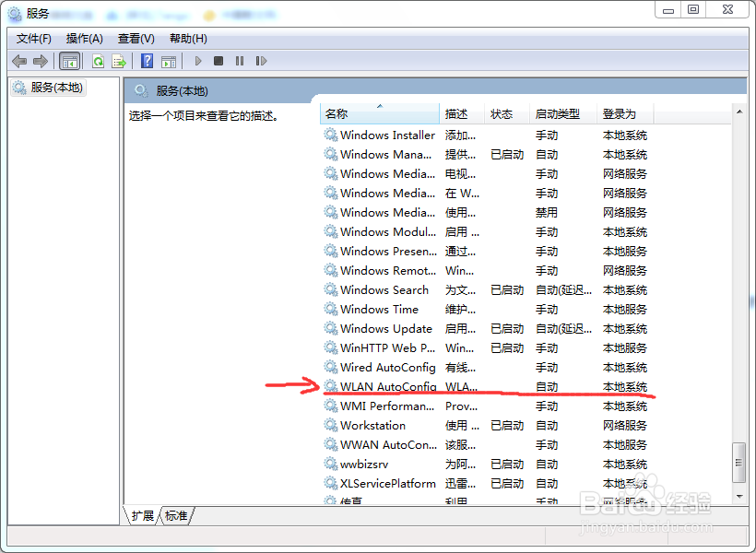Click the list scrollbar up arrow
The image size is (756, 553).
739,112
